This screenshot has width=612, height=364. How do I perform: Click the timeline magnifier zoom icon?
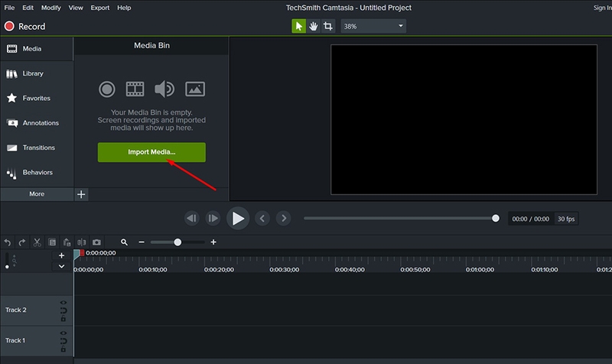(x=124, y=242)
